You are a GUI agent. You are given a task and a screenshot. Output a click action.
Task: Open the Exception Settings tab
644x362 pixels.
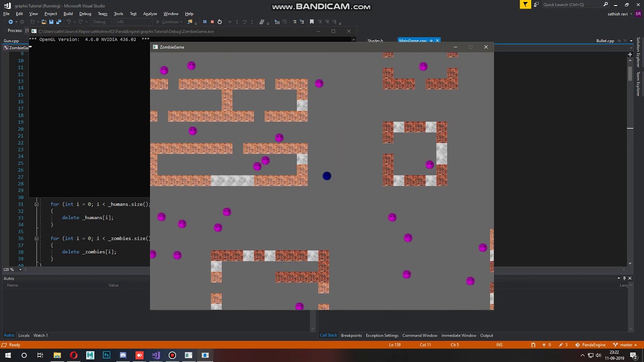[x=382, y=335]
